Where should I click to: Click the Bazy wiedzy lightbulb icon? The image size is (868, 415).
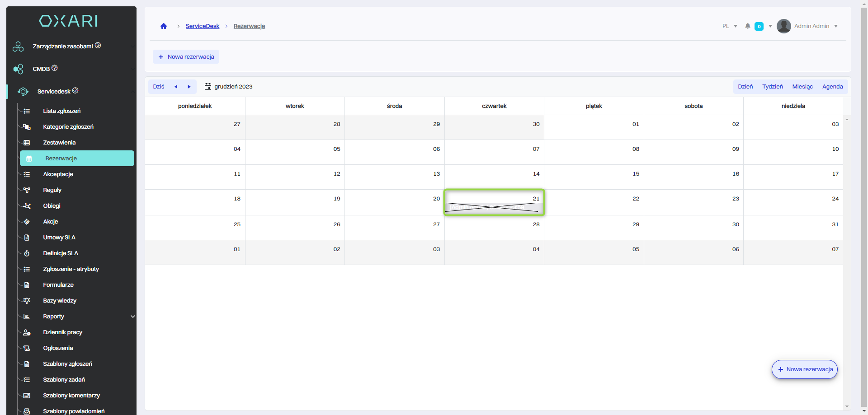click(27, 301)
